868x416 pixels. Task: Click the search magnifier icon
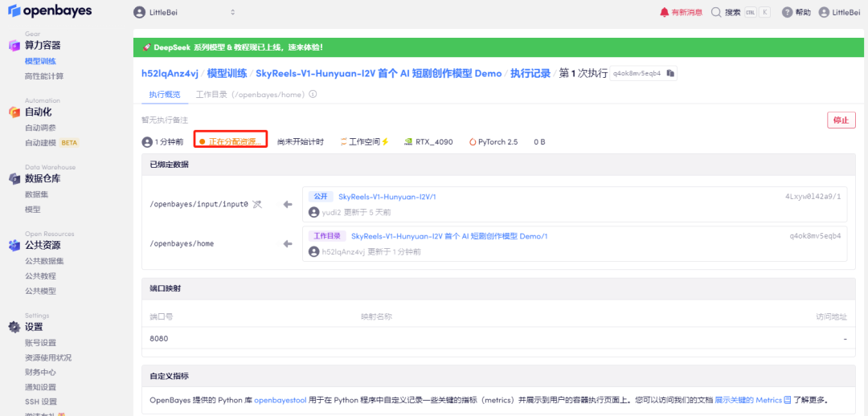click(x=716, y=12)
